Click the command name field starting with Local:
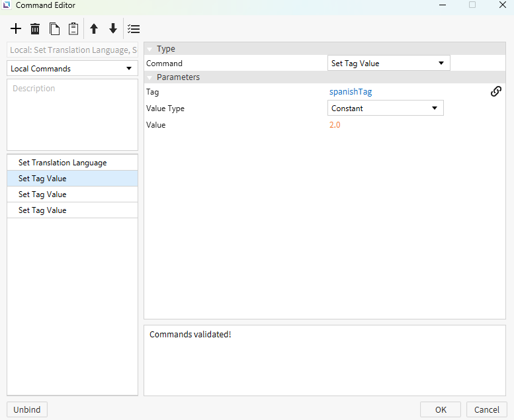Screen dimensions: 514x420 pyautogui.click(x=72, y=50)
